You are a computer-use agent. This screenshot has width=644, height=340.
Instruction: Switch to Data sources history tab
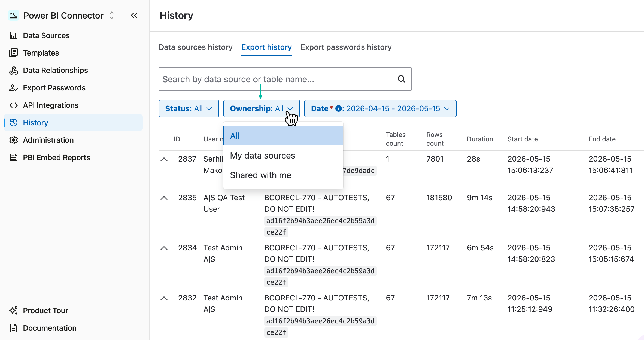196,47
